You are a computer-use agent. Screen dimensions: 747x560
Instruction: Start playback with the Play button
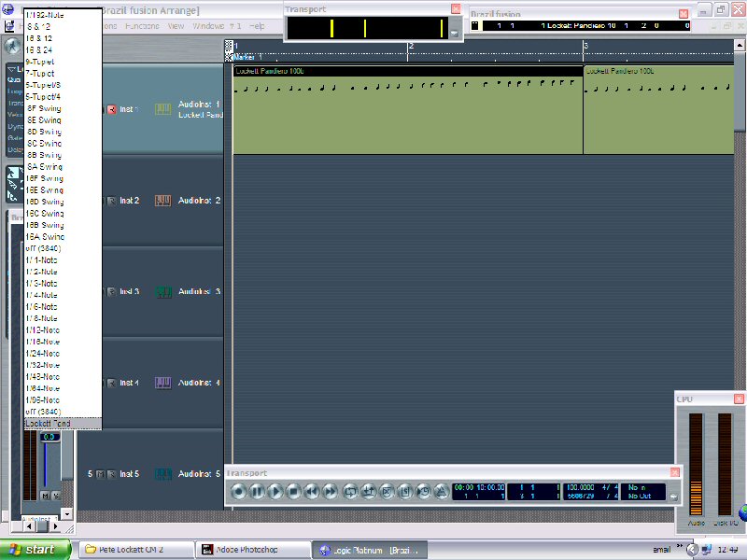pos(275,491)
